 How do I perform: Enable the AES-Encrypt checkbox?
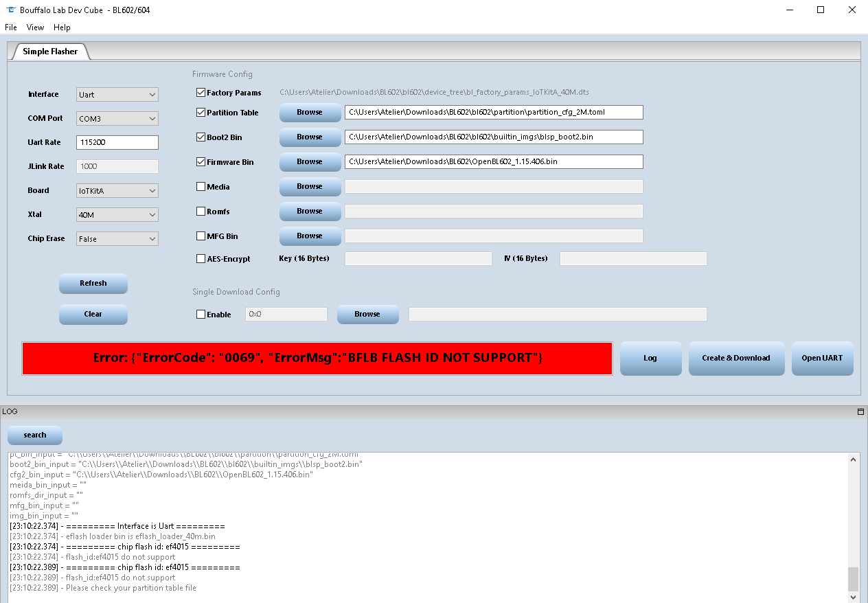(201, 259)
